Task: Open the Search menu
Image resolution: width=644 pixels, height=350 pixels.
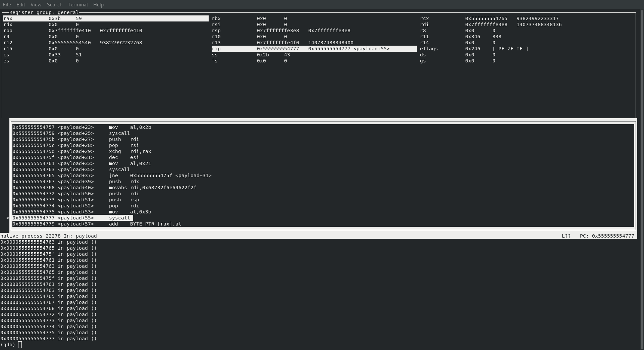Action: [x=54, y=4]
